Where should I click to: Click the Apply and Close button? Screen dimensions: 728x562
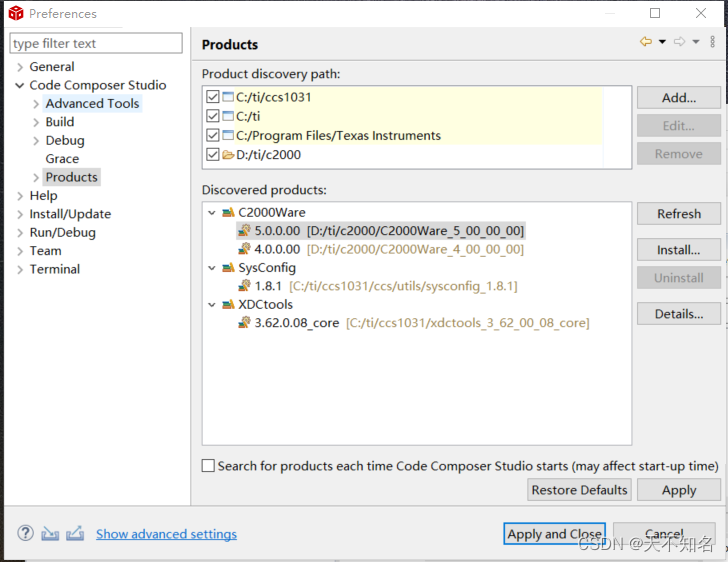coord(554,534)
